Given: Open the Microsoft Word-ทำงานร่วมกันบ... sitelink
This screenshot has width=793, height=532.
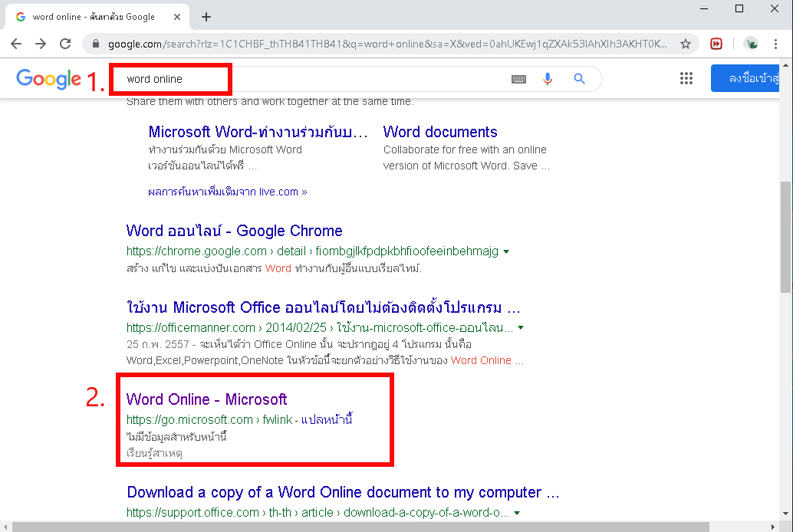Looking at the screenshot, I should (x=258, y=132).
